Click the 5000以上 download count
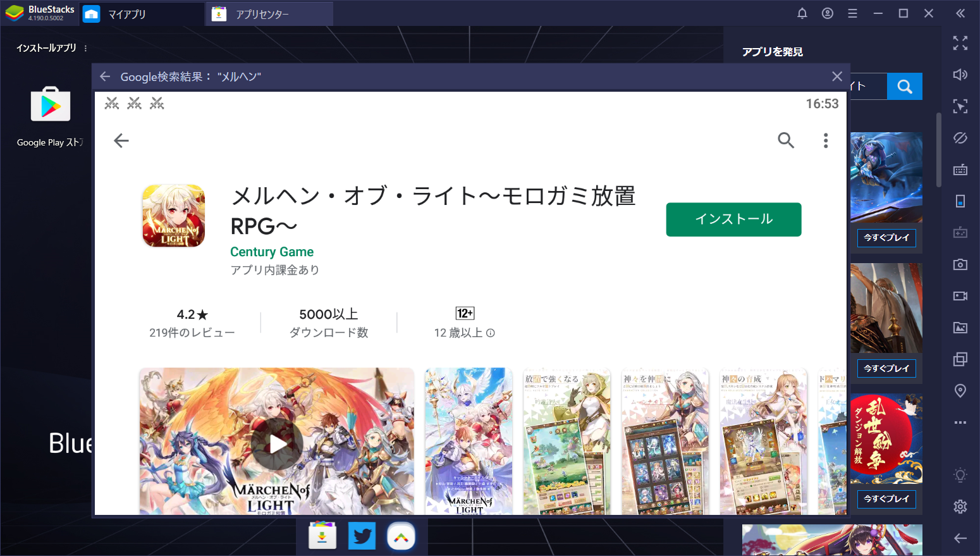Screen dimensions: 980x556 tap(329, 323)
